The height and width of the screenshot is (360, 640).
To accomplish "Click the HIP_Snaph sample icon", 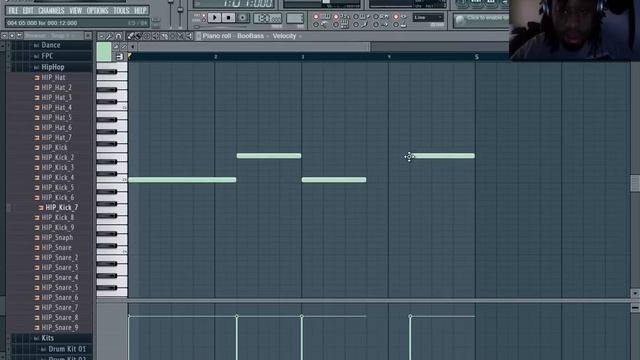I will pyautogui.click(x=37, y=238).
